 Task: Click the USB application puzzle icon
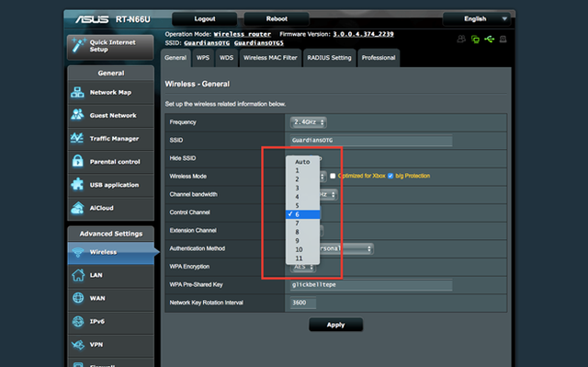pos(77,184)
